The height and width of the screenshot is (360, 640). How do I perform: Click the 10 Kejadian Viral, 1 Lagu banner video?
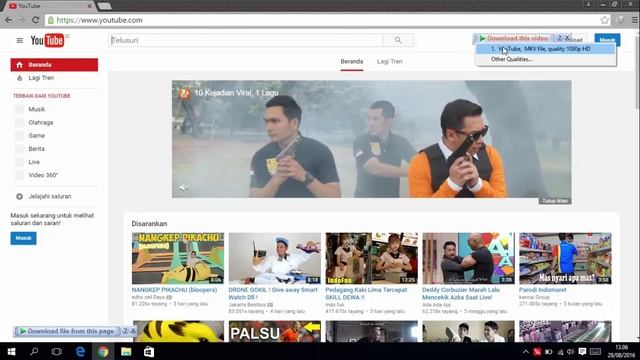pos(371,139)
